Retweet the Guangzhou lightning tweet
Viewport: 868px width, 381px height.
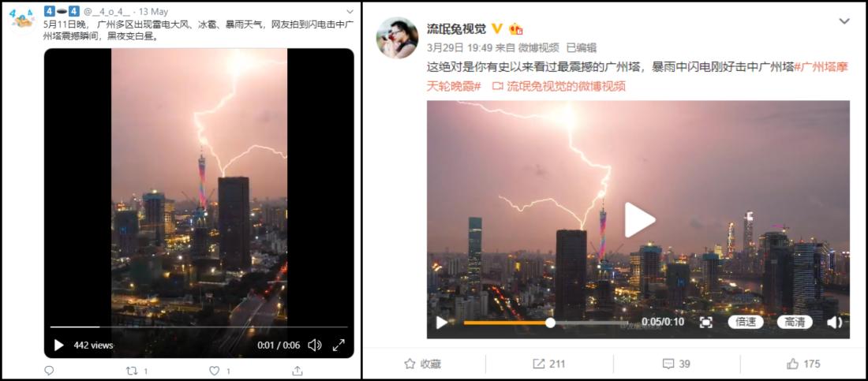132,371
